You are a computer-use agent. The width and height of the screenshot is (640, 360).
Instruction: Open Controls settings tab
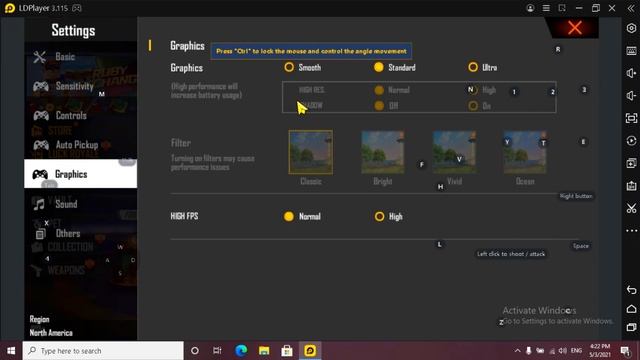(80, 115)
